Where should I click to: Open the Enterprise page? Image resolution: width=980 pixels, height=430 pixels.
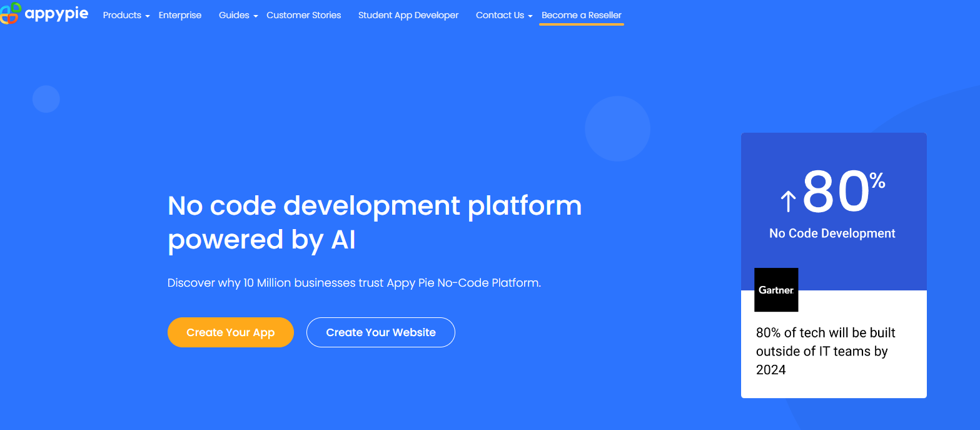coord(180,15)
